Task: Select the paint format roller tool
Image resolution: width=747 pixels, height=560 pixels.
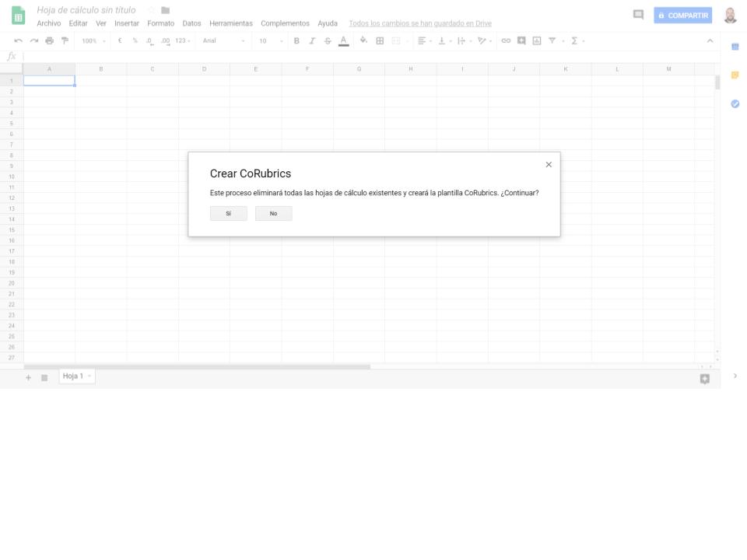Action: (x=65, y=40)
